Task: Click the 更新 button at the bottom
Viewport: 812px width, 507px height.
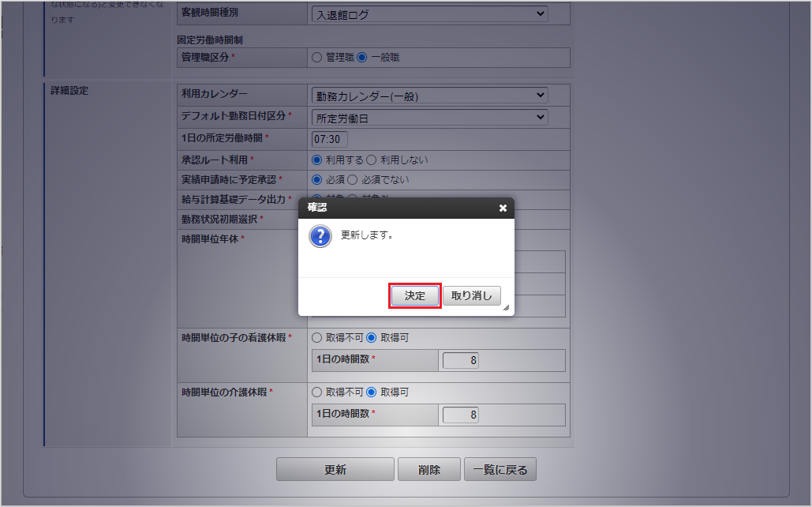Action: click(x=335, y=469)
